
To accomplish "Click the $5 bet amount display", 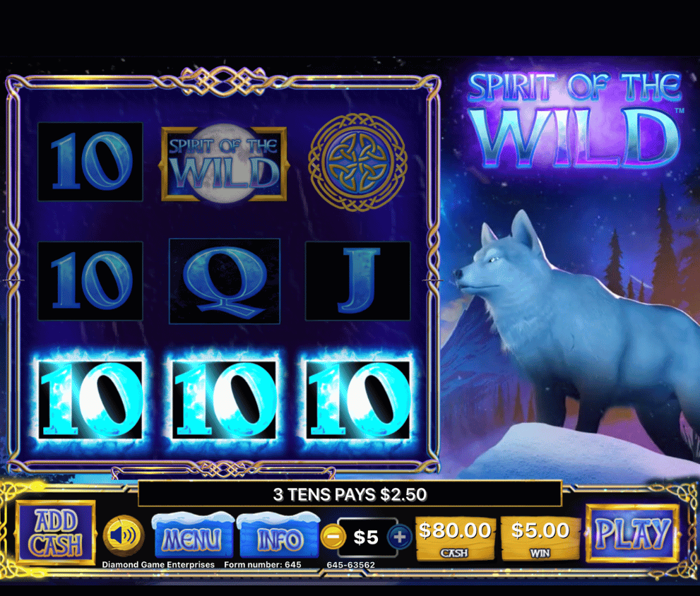I will pos(367,537).
